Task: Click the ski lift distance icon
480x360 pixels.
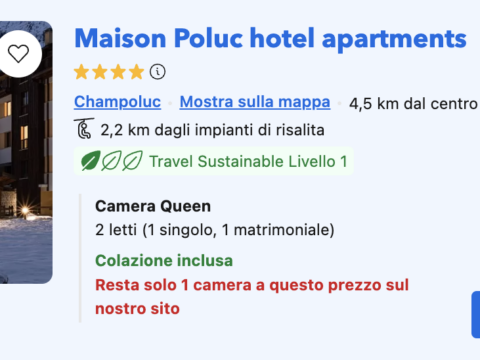Action: click(x=84, y=128)
